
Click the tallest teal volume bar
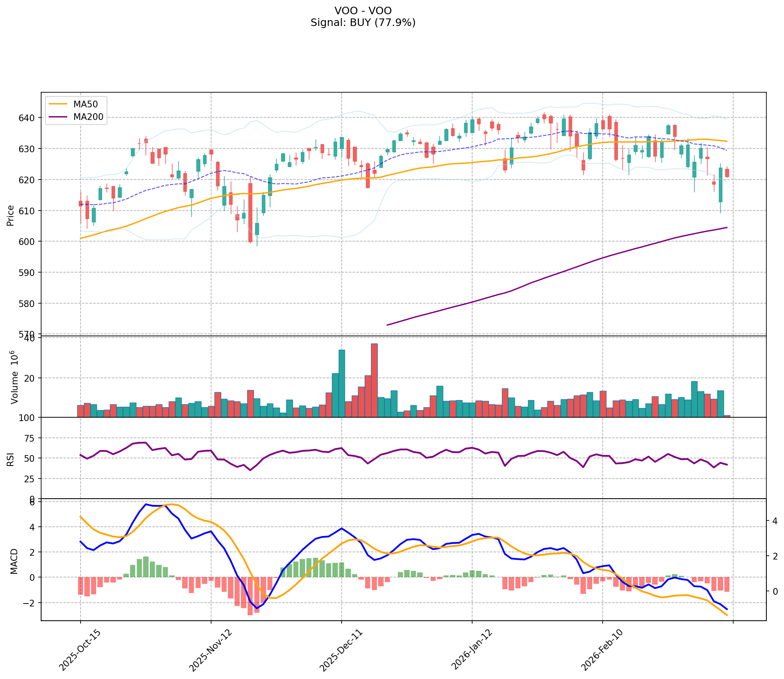[x=342, y=383]
